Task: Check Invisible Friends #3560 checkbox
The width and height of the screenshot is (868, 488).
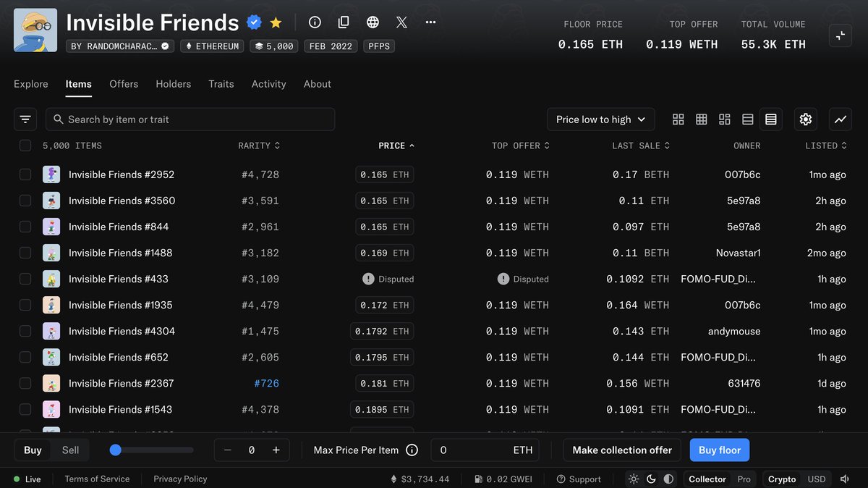Action: coord(25,201)
